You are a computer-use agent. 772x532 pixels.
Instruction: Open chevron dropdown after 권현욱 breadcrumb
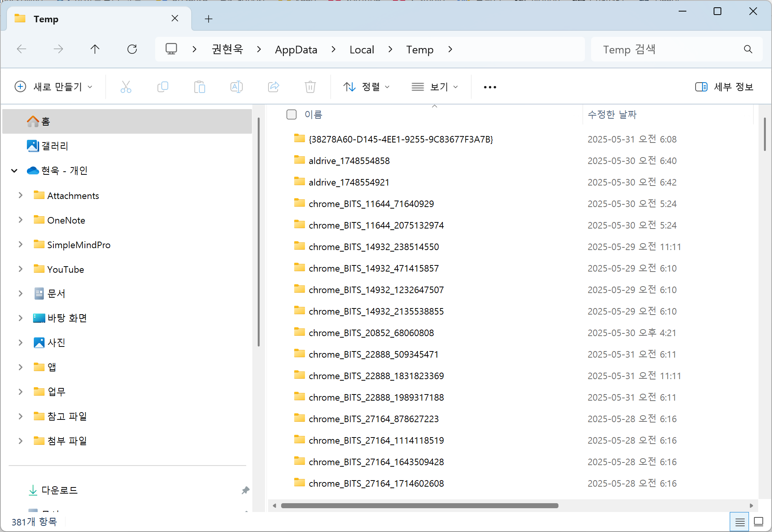point(259,49)
